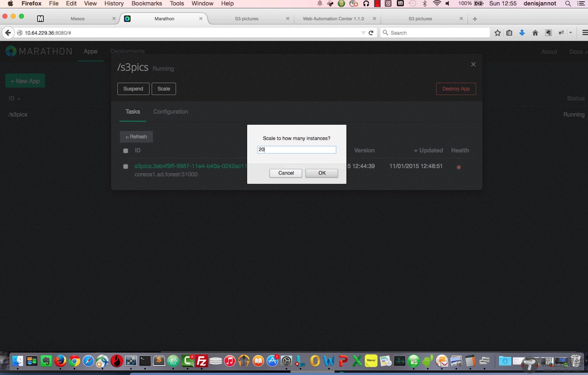This screenshot has width=588, height=375.
Task: Switch to the first S3 pictures tab
Action: pos(246,19)
